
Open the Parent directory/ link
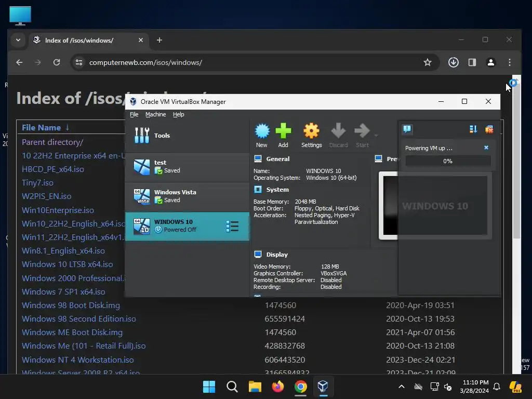(x=52, y=142)
